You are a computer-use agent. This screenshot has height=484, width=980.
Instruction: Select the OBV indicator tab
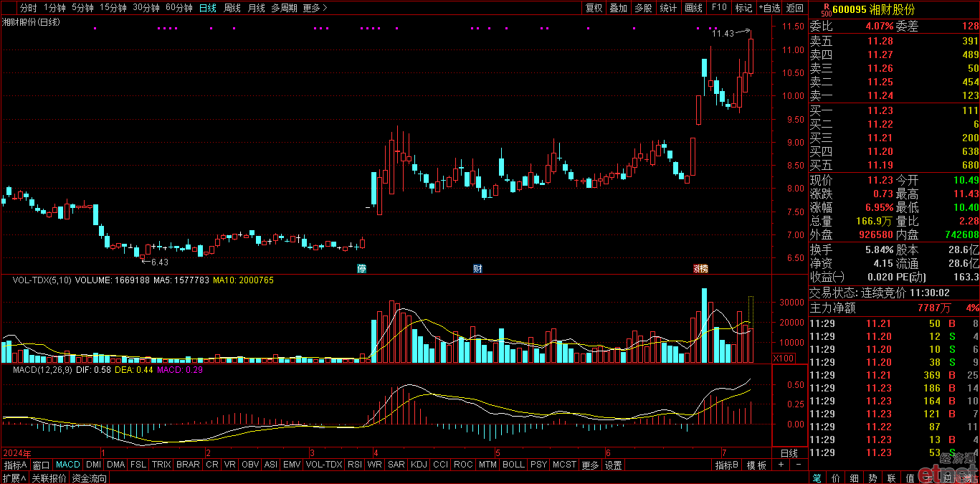250,465
